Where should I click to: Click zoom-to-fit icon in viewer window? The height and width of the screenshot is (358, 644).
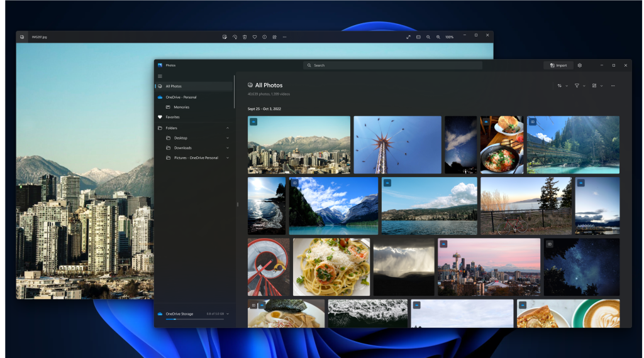[x=418, y=37]
